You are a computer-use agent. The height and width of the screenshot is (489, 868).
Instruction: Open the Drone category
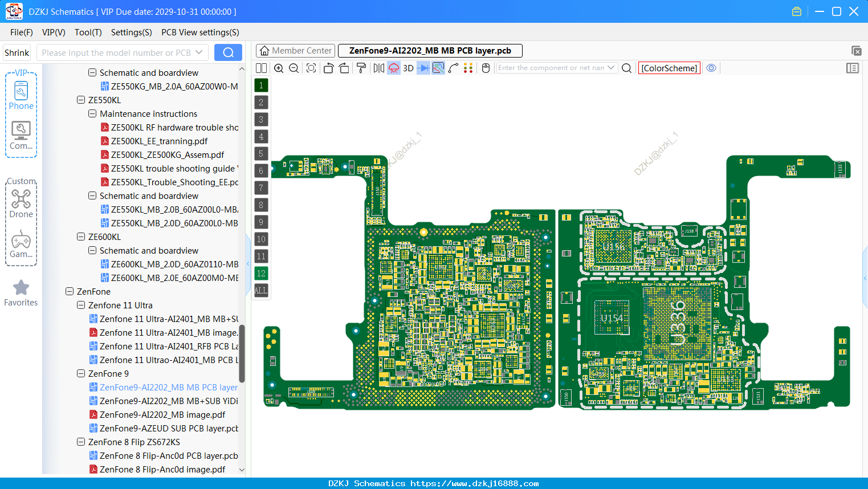coord(21,203)
